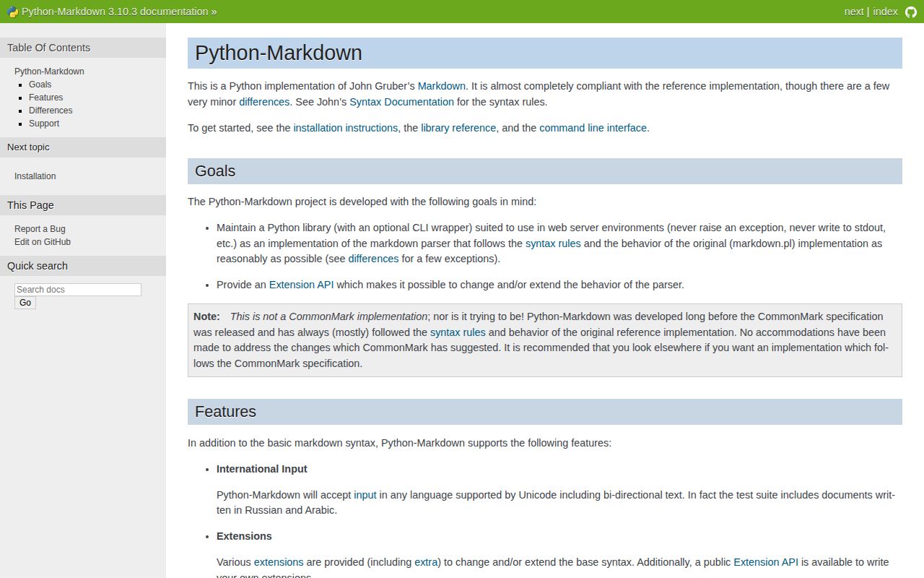Viewport: 924px width, 578px height.
Task: Click the Go search button
Action: (25, 303)
